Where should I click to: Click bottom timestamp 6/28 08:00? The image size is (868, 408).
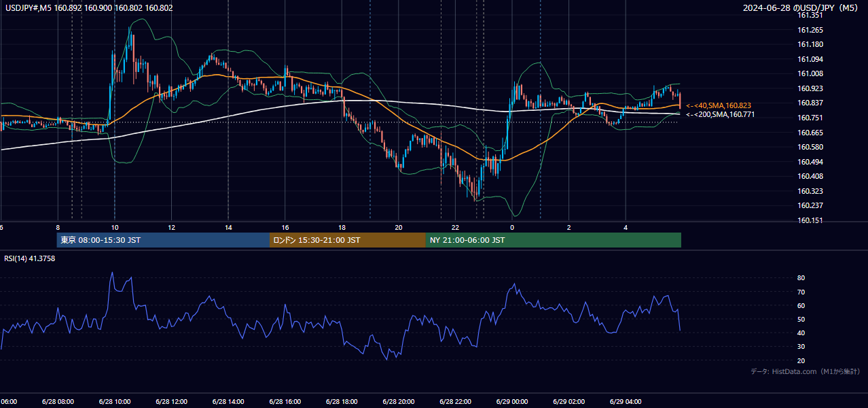58,401
